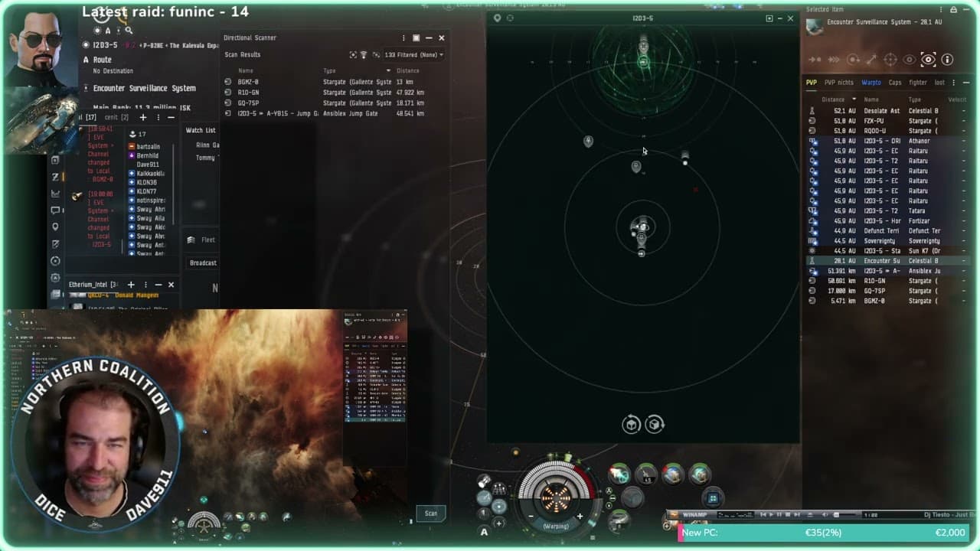The width and height of the screenshot is (980, 551).
Task: Add a channel in the Etherium_Intel chat window
Action: 130,285
